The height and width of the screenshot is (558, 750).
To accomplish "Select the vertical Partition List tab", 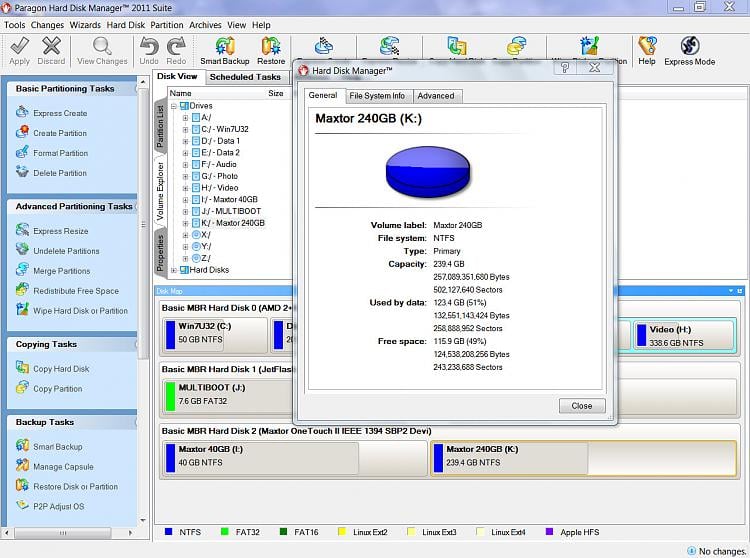I will (160, 126).
